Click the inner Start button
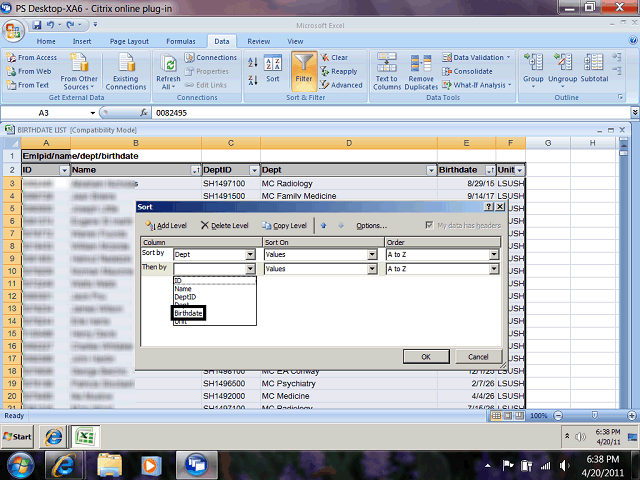 tap(17, 436)
